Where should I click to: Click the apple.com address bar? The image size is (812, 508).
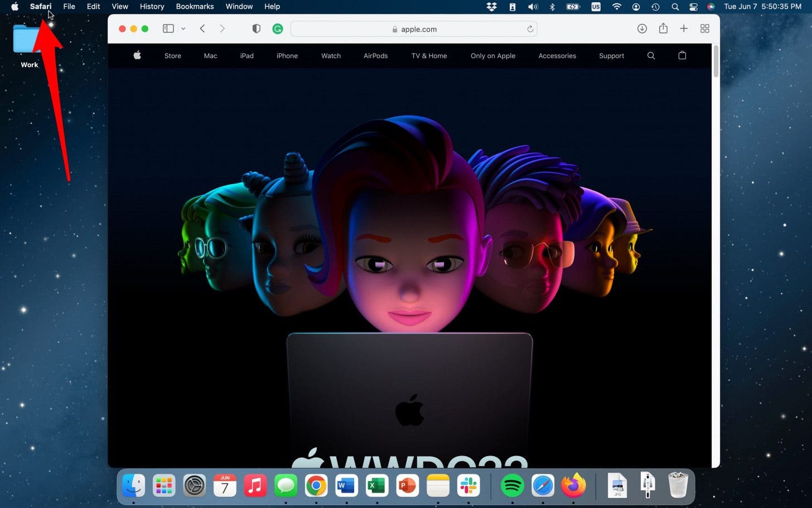(x=414, y=29)
